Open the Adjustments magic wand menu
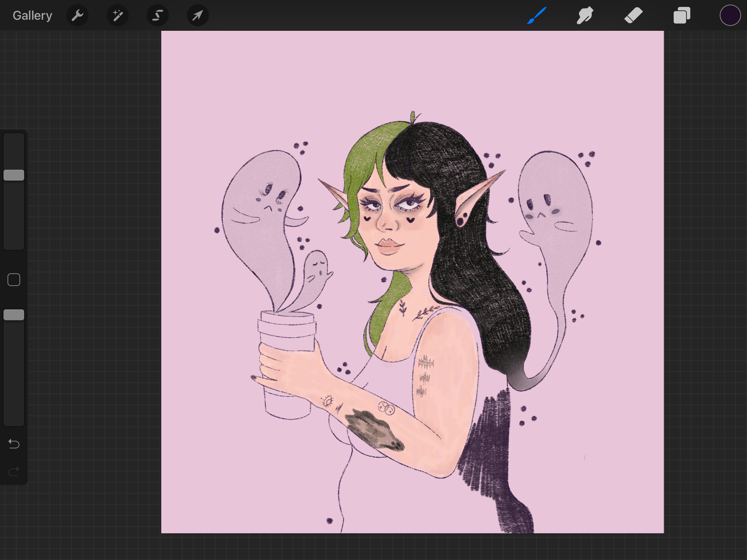Viewport: 747px width, 560px height. coord(118,16)
